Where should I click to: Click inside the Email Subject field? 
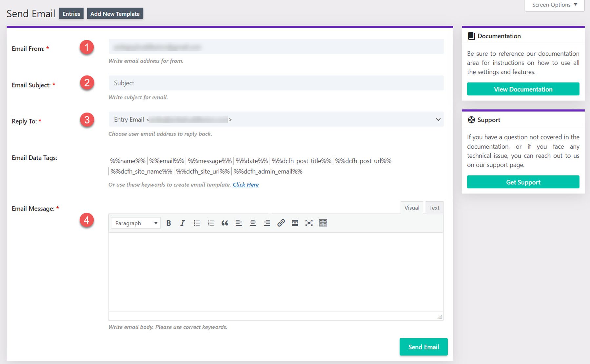pyautogui.click(x=275, y=83)
